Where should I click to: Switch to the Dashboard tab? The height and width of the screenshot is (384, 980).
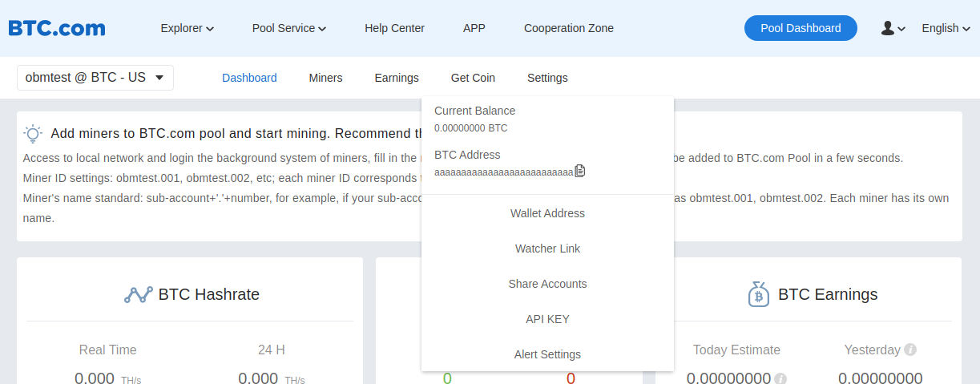point(249,78)
